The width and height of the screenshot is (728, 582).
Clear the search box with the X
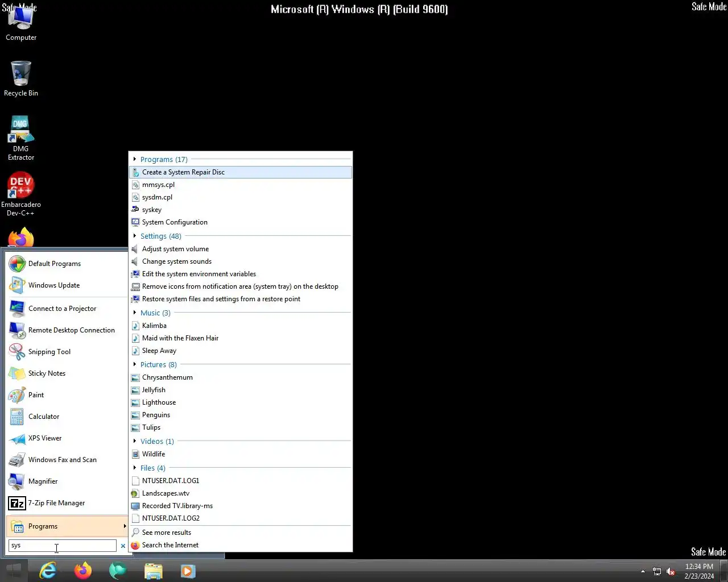click(123, 546)
